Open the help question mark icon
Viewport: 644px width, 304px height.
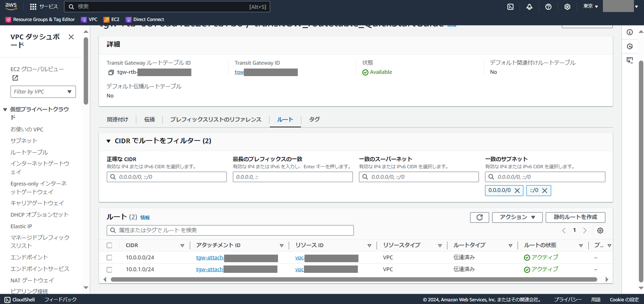[x=548, y=7]
